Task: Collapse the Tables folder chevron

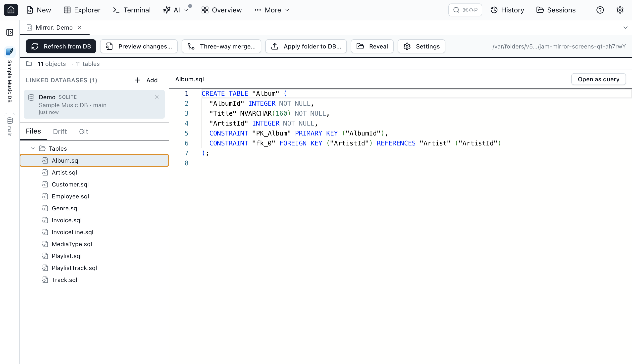Action: pos(33,148)
